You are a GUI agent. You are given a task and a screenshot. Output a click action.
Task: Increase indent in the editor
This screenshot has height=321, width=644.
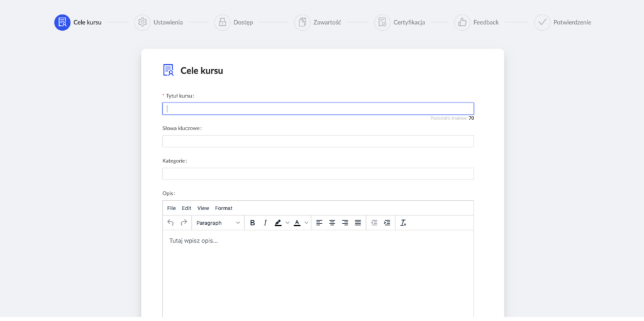pos(387,223)
